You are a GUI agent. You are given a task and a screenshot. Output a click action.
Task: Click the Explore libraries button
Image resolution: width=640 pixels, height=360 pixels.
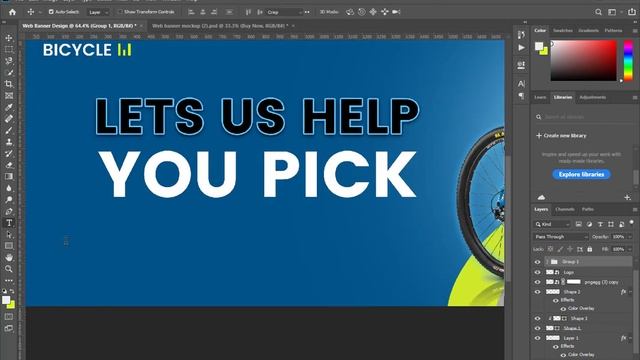pos(581,174)
